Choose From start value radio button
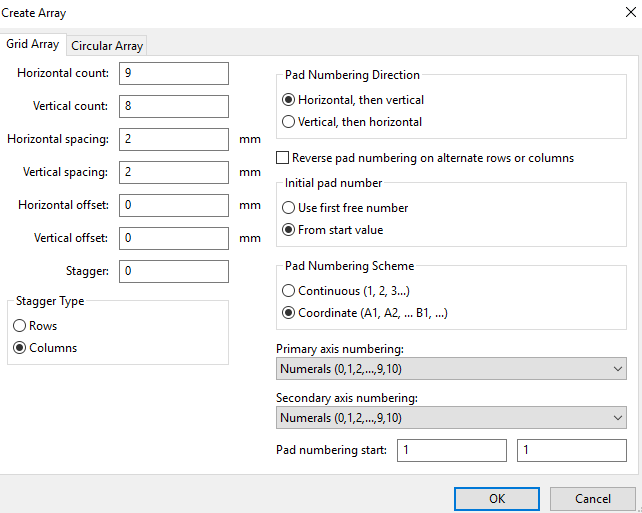 click(x=290, y=230)
